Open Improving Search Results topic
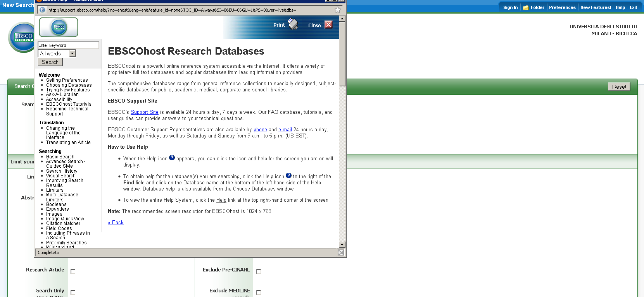Screen dimensions: 644x297 64,183
